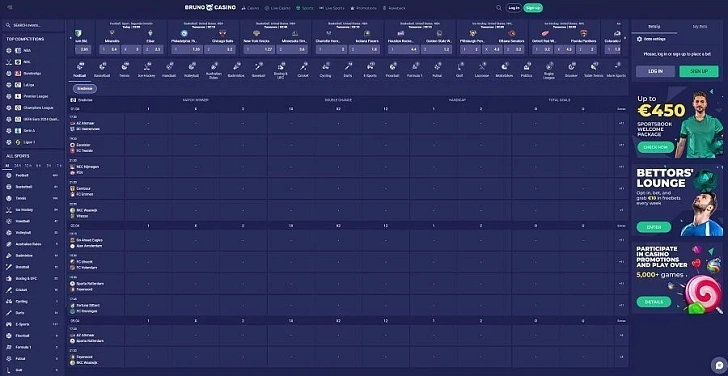
Task: Open Ligue 1 in Top Competitions
Action: coord(32,142)
